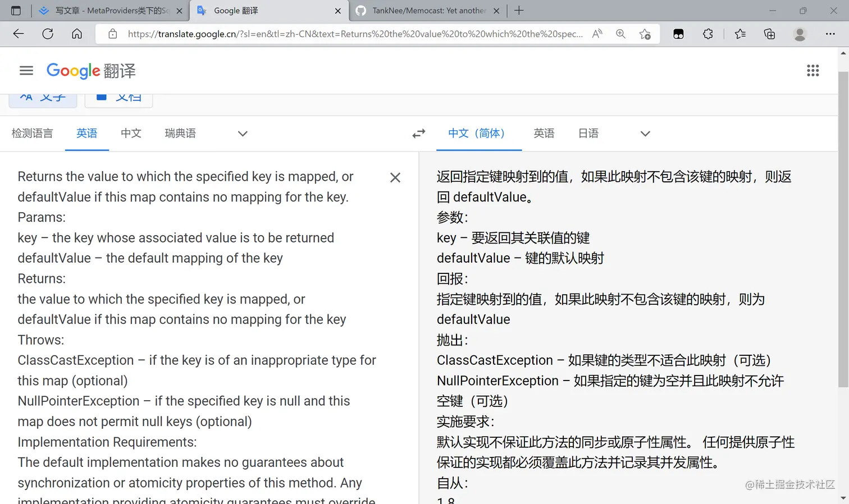The image size is (849, 504).
Task: Select 瑞典语 as source language
Action: pyautogui.click(x=180, y=134)
